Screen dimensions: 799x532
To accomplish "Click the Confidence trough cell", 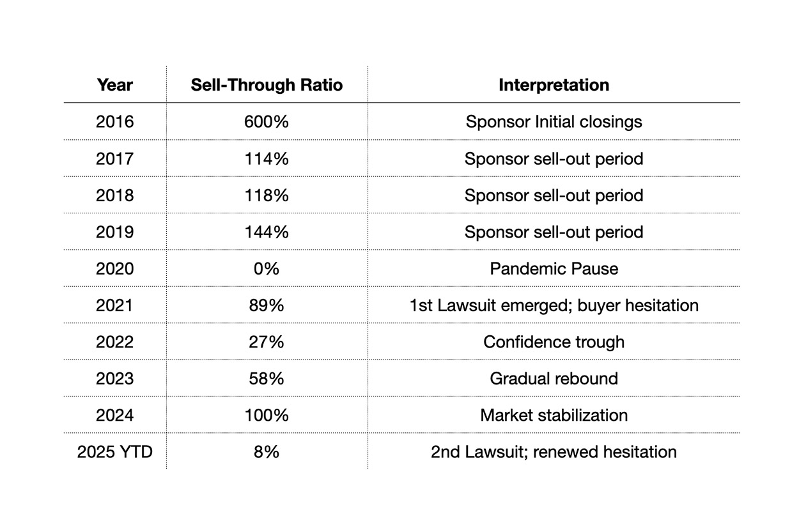I will (554, 342).
